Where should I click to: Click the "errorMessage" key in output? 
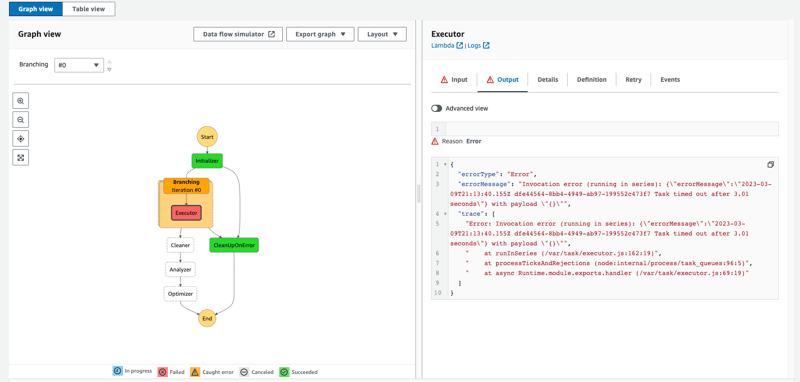pyautogui.click(x=483, y=184)
